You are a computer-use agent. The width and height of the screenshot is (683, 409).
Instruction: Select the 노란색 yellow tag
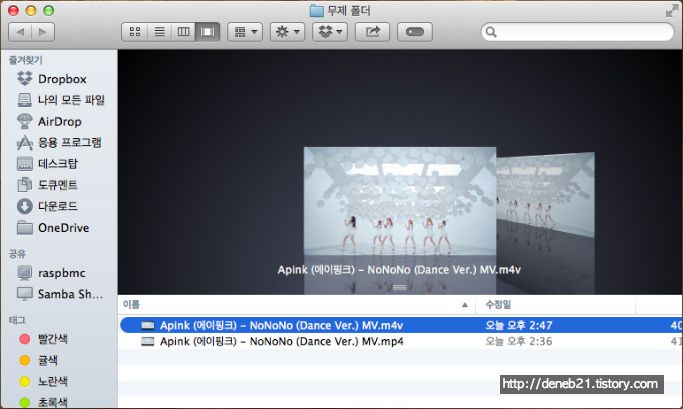(44, 381)
